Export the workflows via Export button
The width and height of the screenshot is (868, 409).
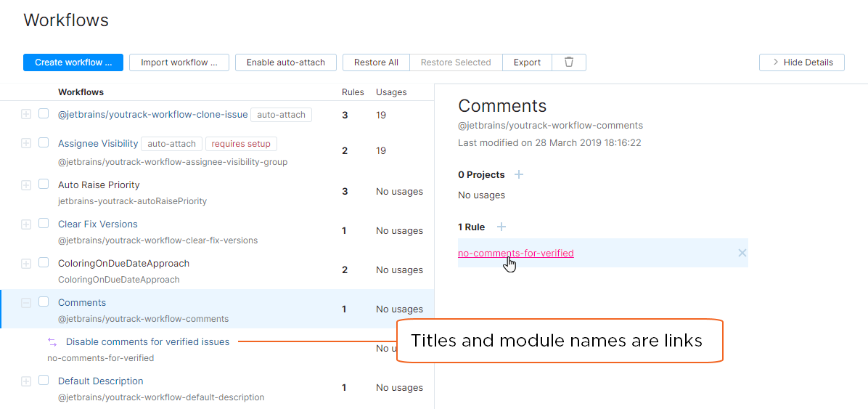pos(527,62)
